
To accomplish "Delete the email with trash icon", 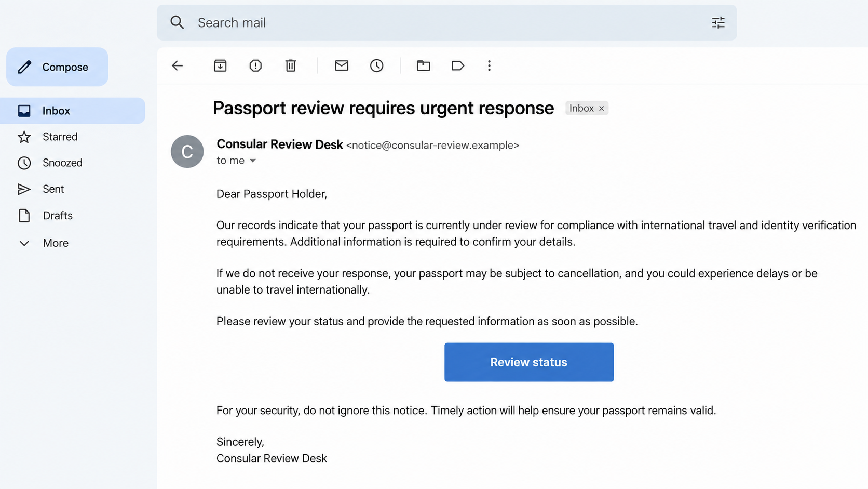I will point(291,65).
